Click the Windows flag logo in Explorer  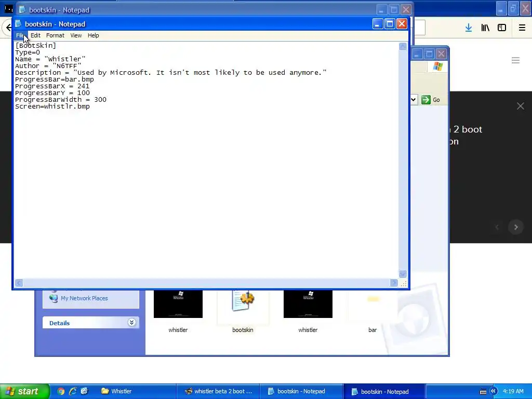click(437, 66)
